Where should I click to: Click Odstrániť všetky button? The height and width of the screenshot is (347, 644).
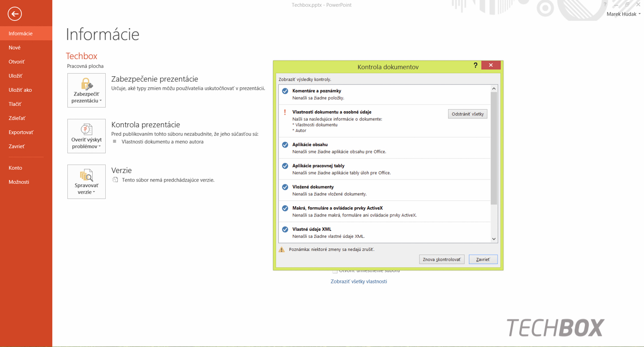467,114
